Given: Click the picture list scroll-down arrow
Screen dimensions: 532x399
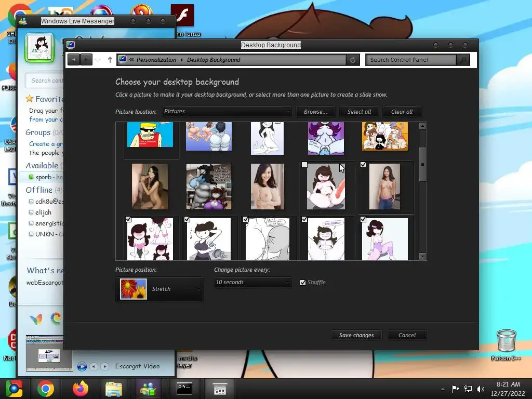Looking at the screenshot, I should (x=422, y=256).
